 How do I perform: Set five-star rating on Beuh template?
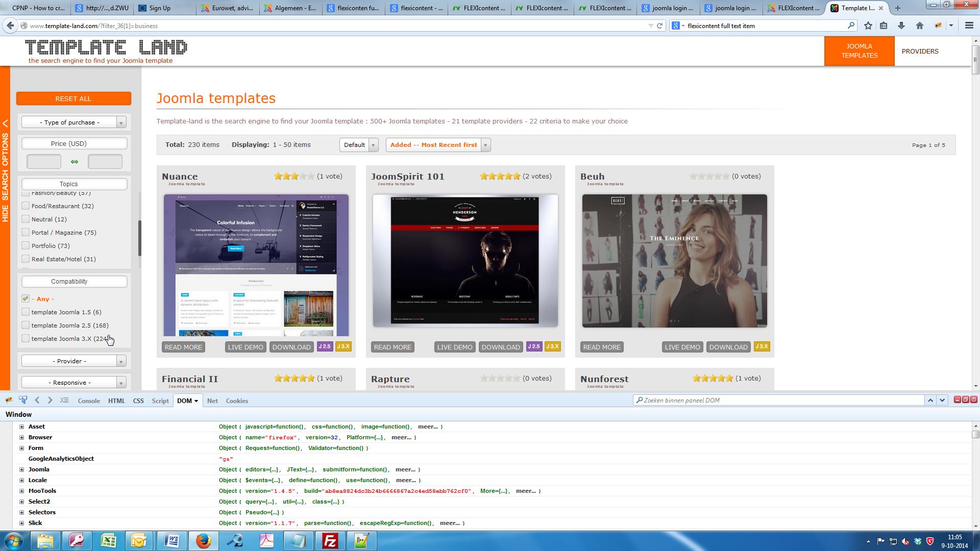coord(725,177)
